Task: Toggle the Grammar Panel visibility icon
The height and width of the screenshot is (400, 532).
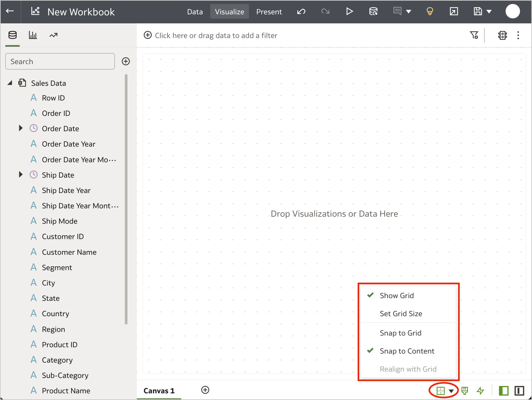Action: coord(519,391)
